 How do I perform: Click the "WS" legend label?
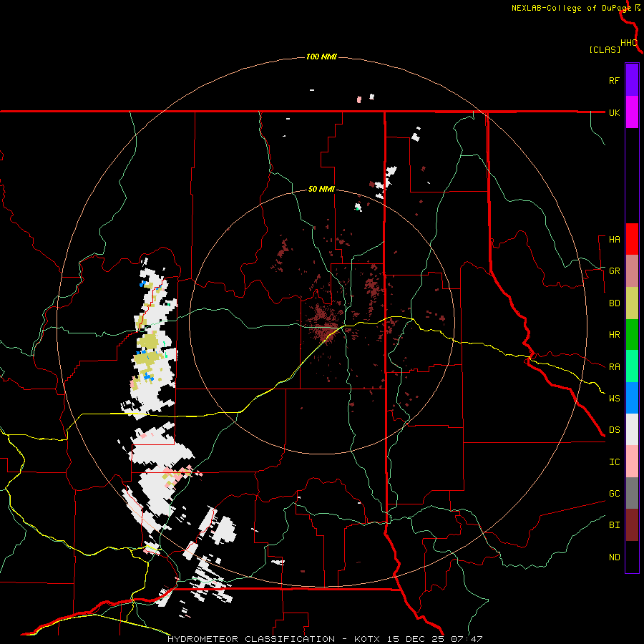coord(614,399)
